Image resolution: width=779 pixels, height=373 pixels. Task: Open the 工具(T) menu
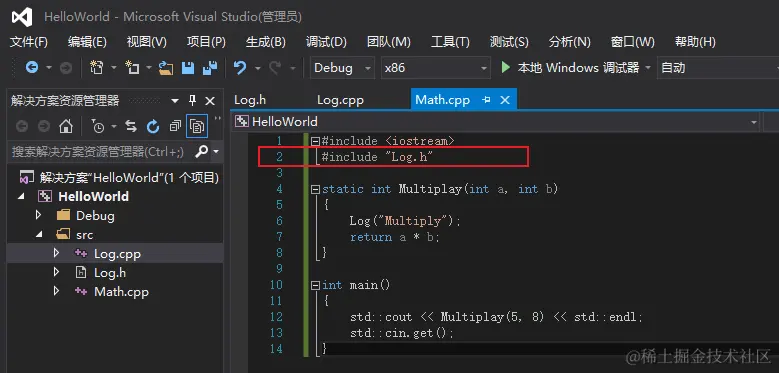pos(450,42)
